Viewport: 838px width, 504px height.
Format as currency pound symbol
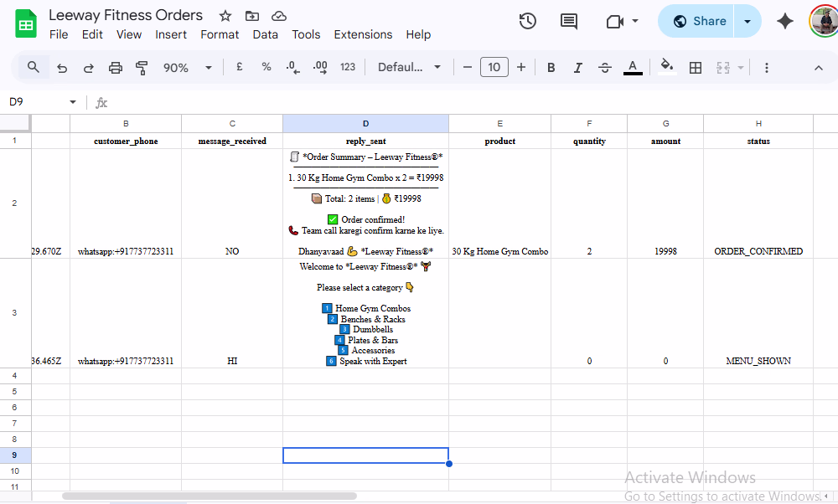(240, 67)
